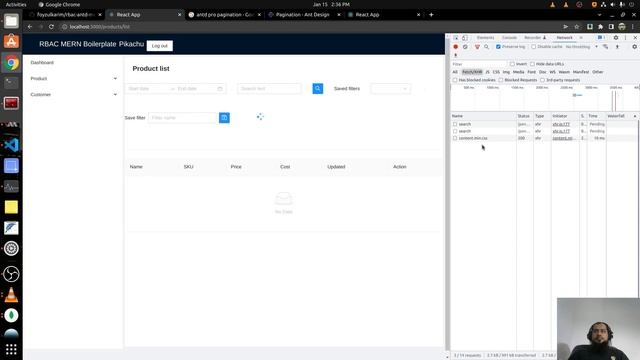Enable the Disable cache checkbox
640x360 pixels.
click(533, 47)
